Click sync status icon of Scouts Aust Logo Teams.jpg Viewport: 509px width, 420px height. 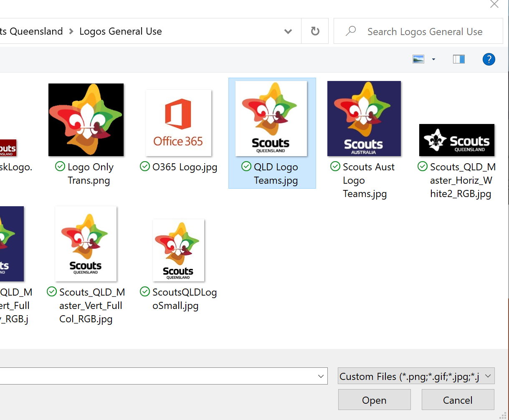coord(335,167)
